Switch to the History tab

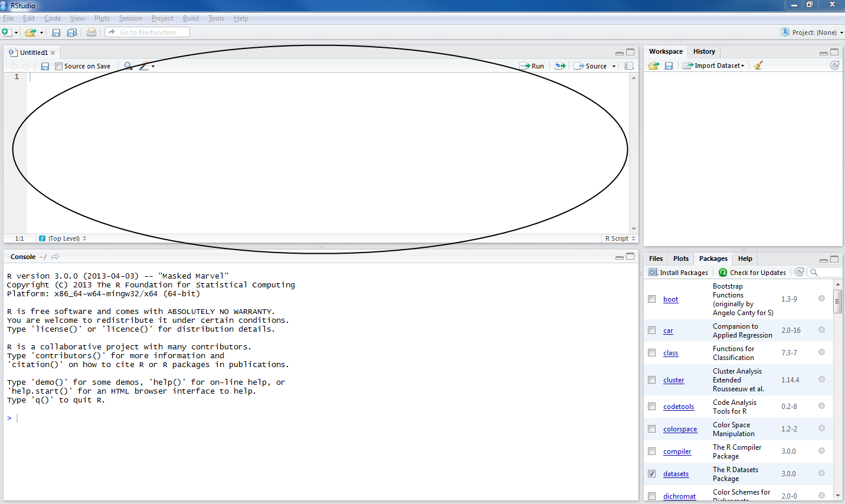coord(704,51)
